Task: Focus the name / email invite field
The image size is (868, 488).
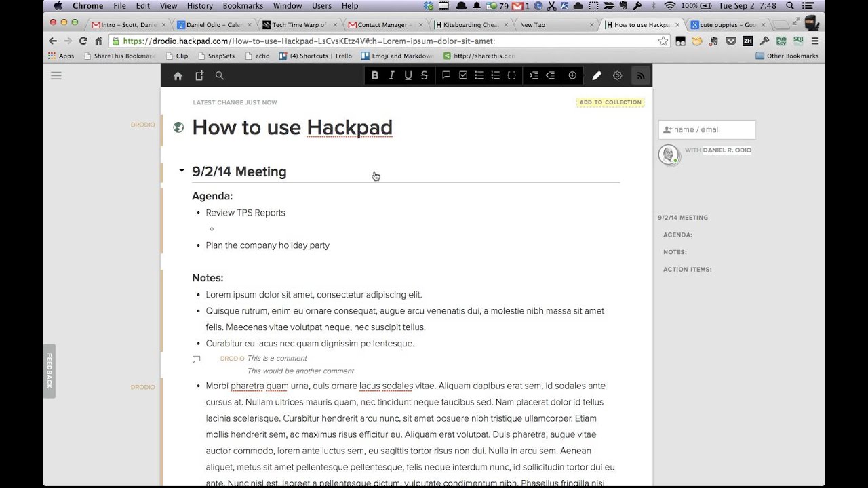Action: [707, 129]
